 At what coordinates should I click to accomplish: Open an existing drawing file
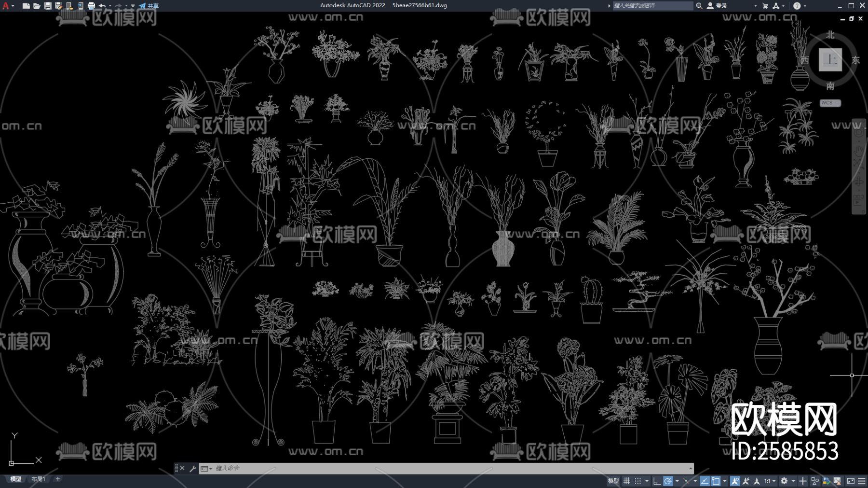(37, 6)
